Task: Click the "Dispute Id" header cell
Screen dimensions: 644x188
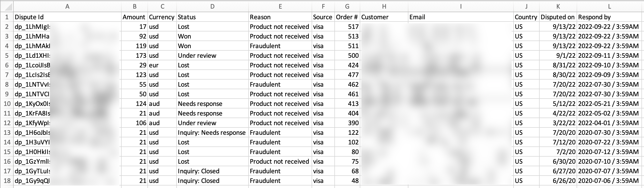Action: coord(67,17)
